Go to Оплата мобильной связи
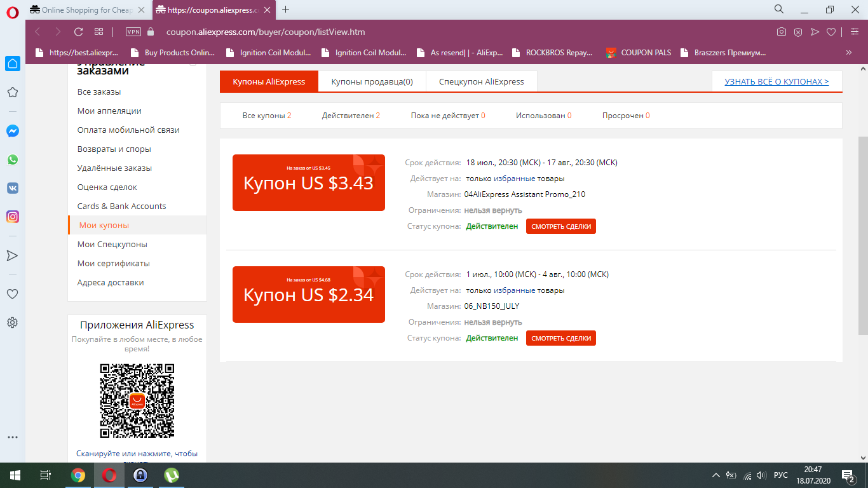 (128, 130)
